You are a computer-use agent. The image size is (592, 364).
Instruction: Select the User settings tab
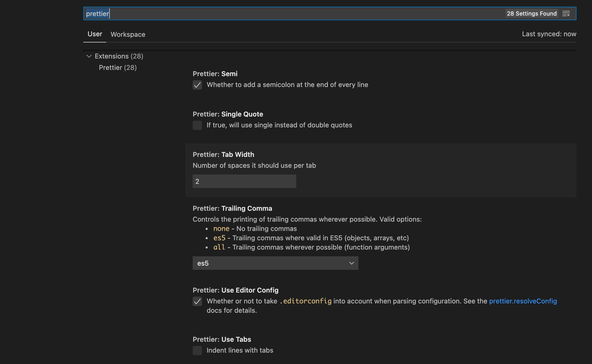tap(95, 34)
